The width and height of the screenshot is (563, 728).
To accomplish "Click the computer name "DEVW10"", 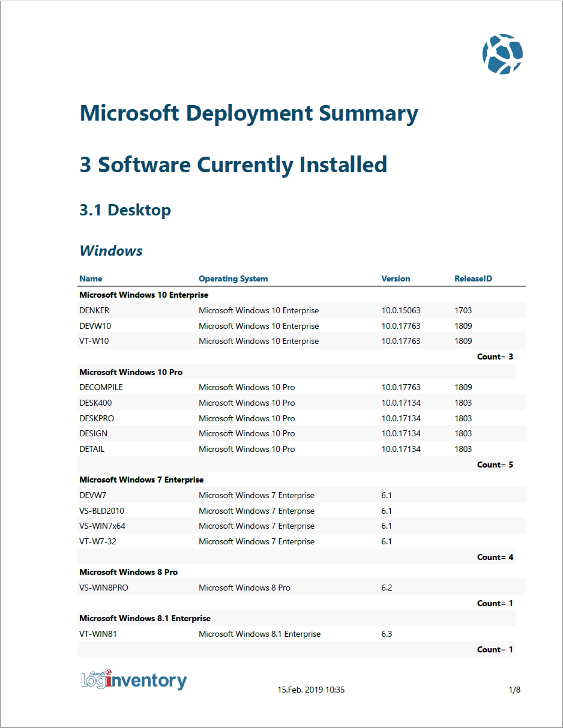I will (x=95, y=326).
